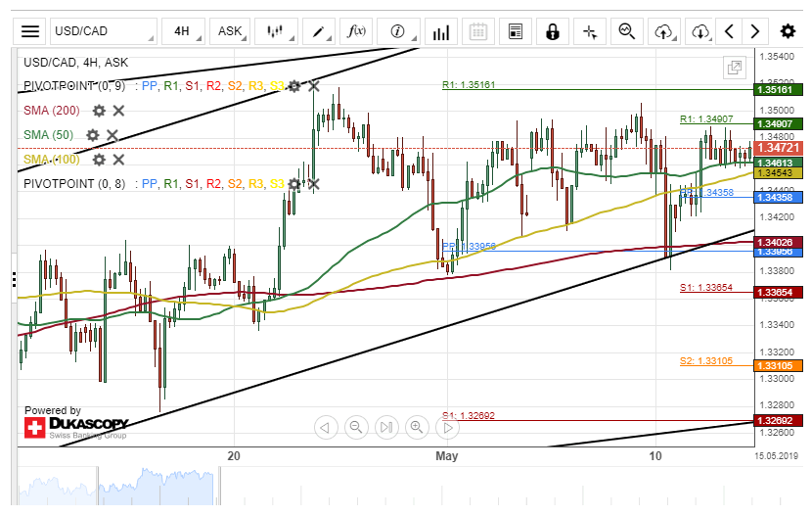This screenshot has width=812, height=516.
Task: Select the pencil drawing tool
Action: (320, 31)
